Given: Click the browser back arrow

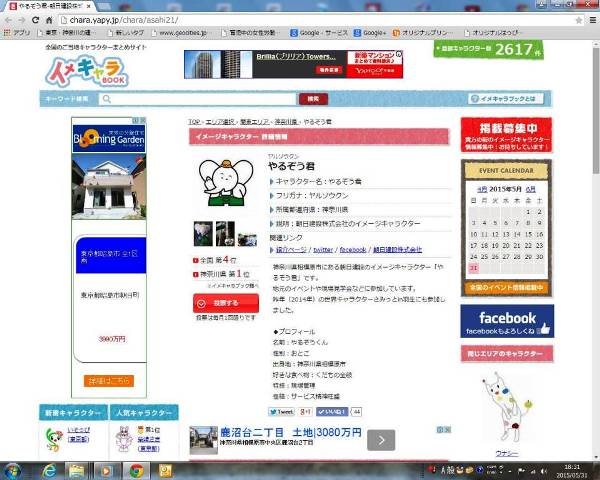Looking at the screenshot, I should (8, 20).
